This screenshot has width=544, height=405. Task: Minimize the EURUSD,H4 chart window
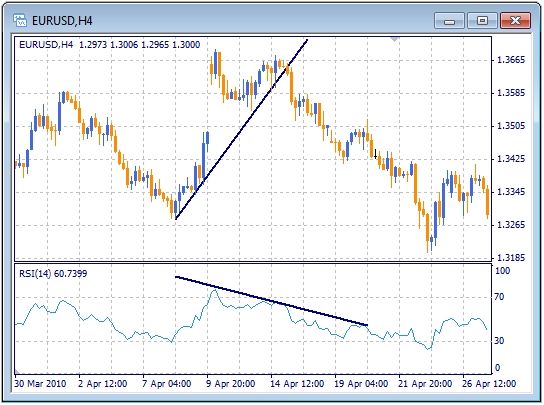pos(449,21)
